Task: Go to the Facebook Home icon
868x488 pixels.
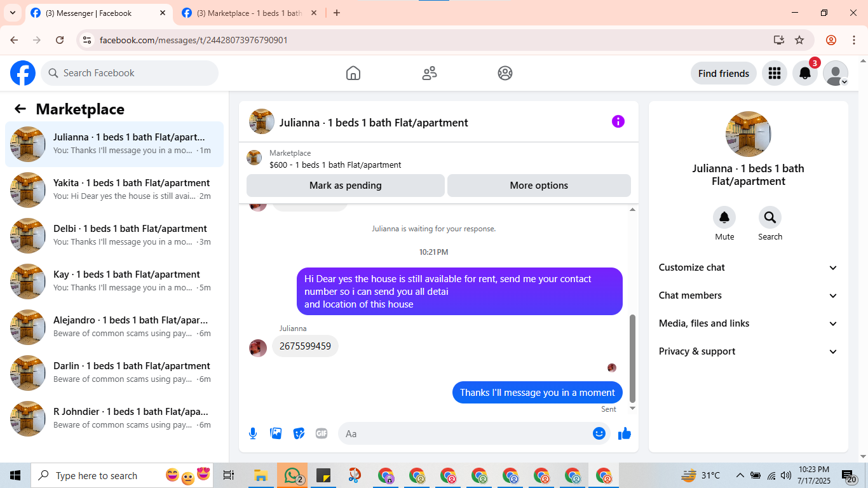Action: click(353, 73)
